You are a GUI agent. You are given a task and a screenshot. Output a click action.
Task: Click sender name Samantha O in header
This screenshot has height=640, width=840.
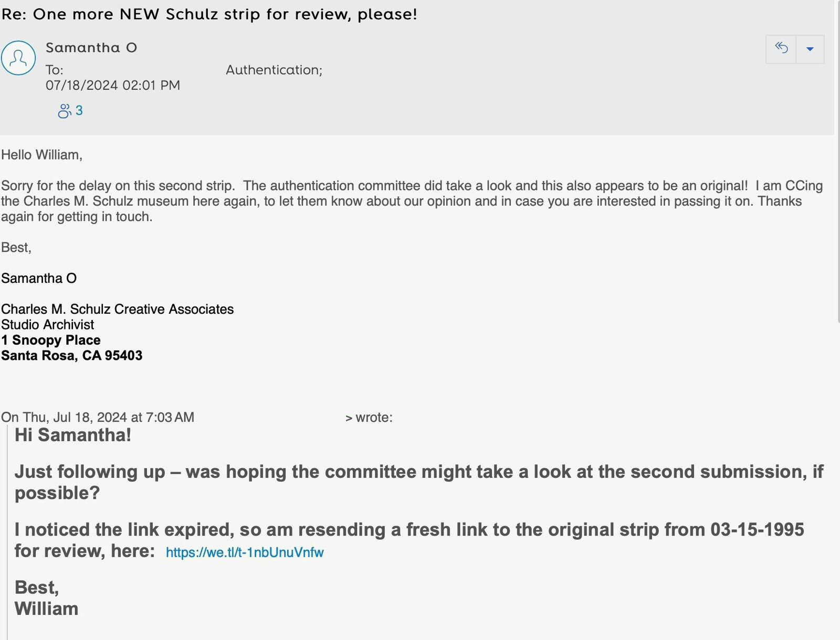(91, 48)
